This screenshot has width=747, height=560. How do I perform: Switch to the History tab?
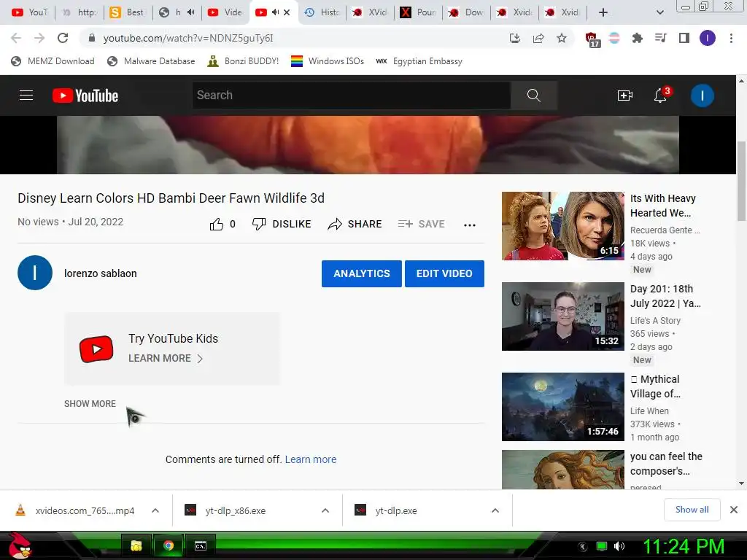coord(322,12)
